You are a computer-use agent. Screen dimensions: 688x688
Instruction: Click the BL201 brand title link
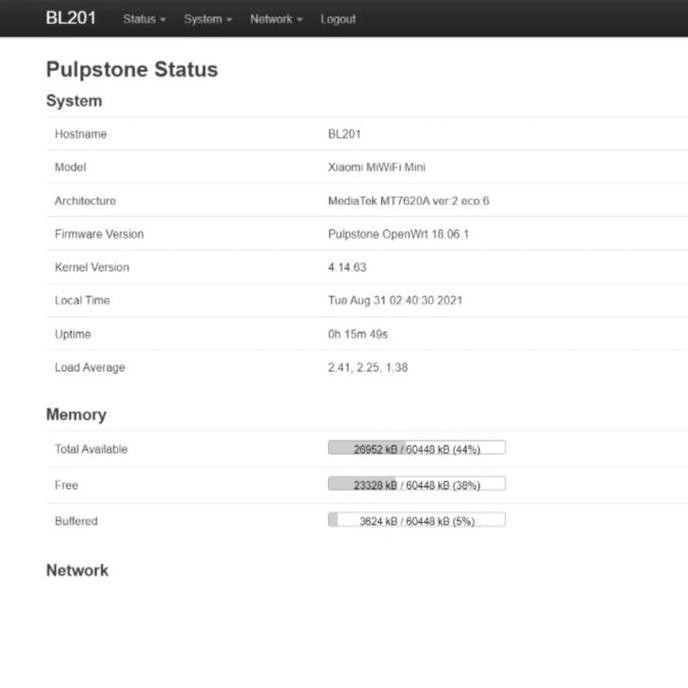(x=71, y=19)
